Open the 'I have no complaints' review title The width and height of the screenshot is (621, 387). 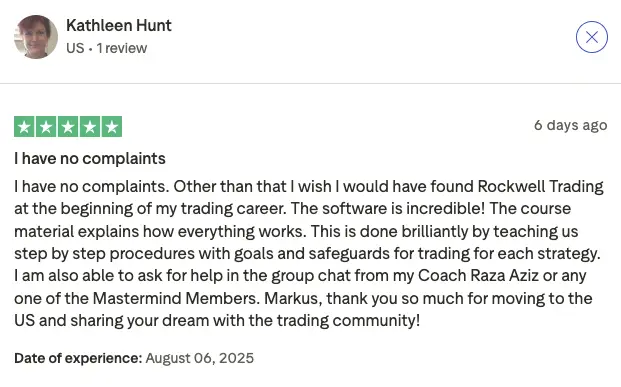coord(90,158)
